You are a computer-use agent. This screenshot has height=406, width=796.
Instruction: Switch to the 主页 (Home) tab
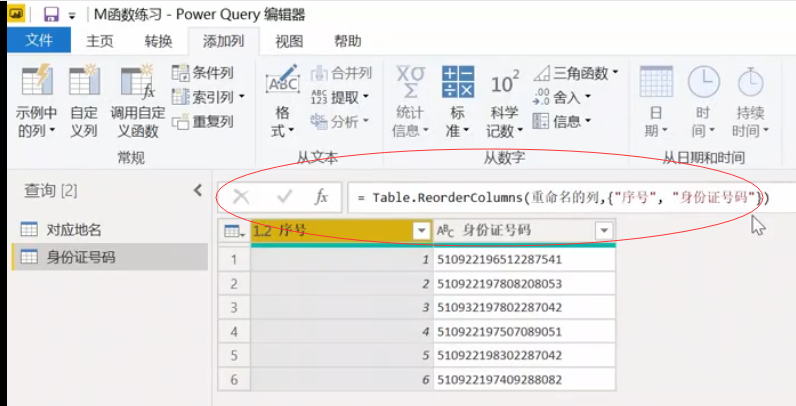(x=100, y=41)
